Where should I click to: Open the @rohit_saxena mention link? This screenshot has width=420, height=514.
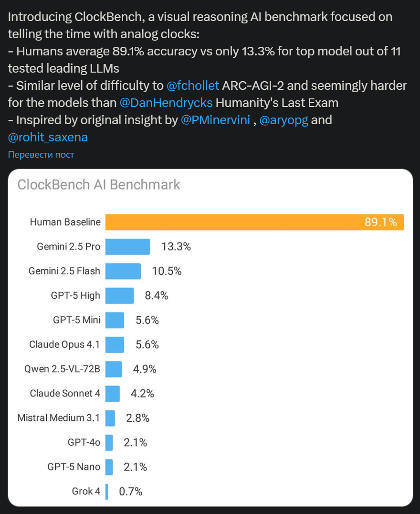pos(48,137)
